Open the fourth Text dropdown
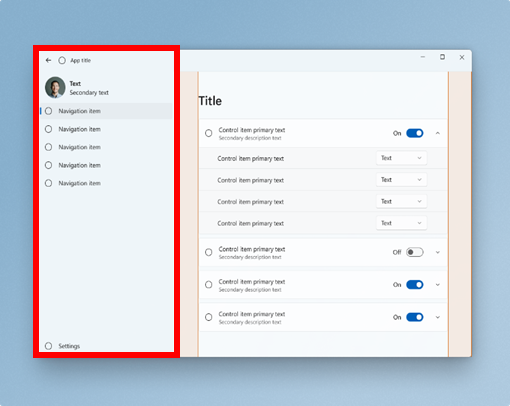Screen dimensions: 510x406 pyautogui.click(x=401, y=223)
